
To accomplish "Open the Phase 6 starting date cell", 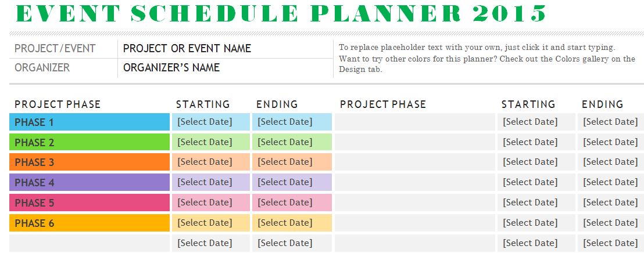I will pos(205,223).
